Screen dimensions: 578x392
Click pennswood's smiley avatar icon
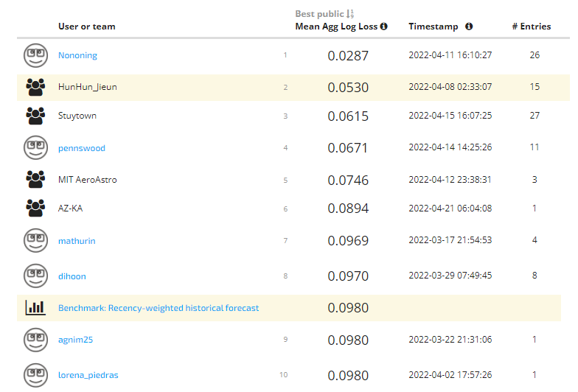tap(35, 147)
